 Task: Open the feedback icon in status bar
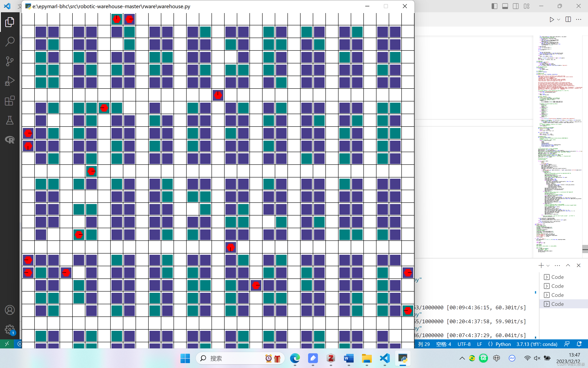click(x=567, y=344)
